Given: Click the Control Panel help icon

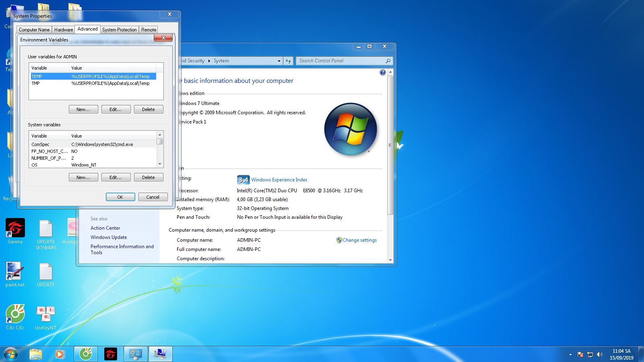Looking at the screenshot, I should (x=382, y=72).
